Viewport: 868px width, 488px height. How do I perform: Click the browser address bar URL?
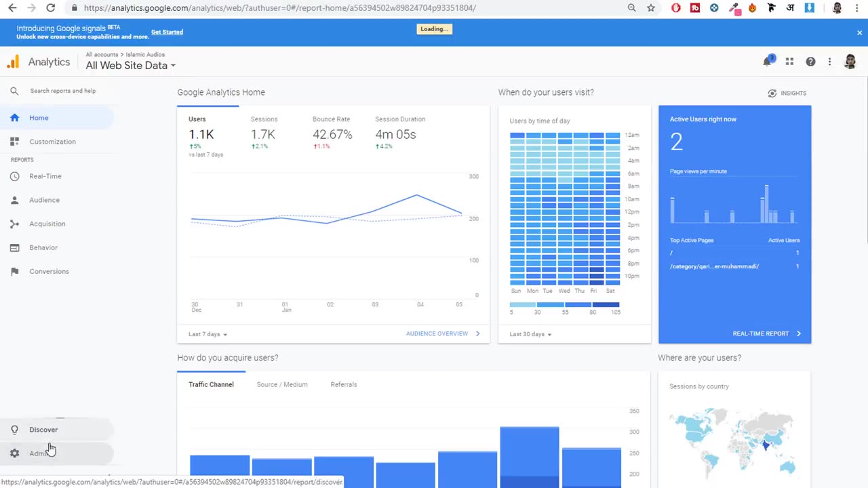(280, 8)
